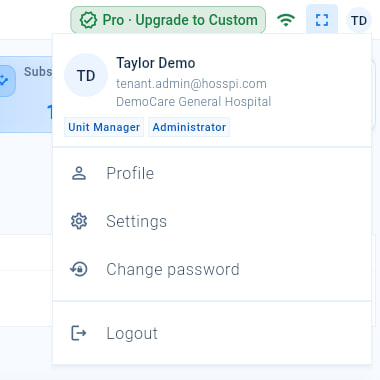
Task: Click the Taylor Demo name
Action: point(156,63)
